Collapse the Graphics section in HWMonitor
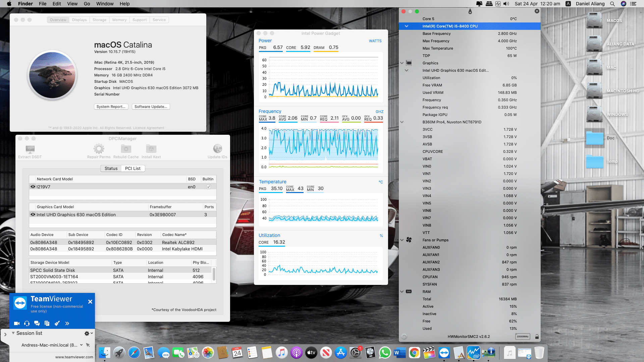 (x=402, y=63)
